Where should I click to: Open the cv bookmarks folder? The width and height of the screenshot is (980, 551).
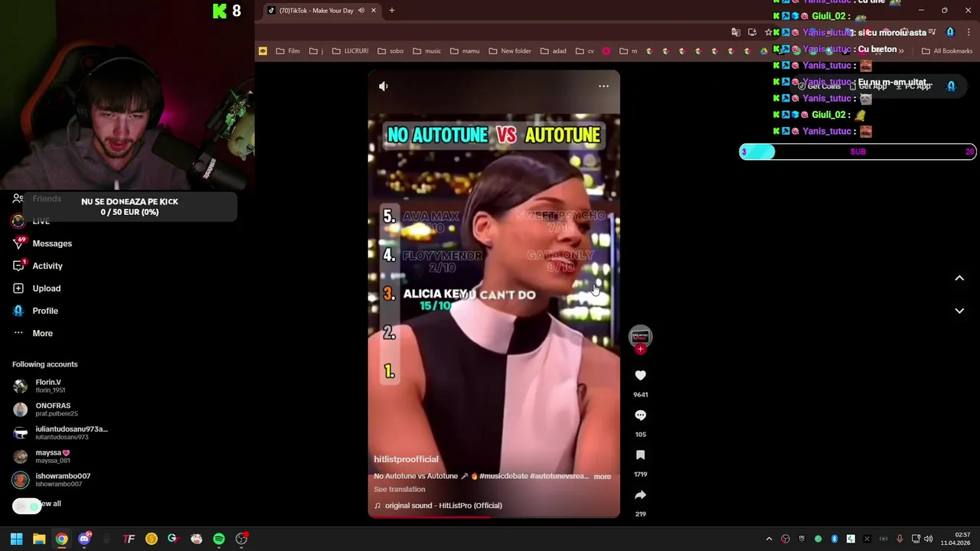pyautogui.click(x=584, y=51)
